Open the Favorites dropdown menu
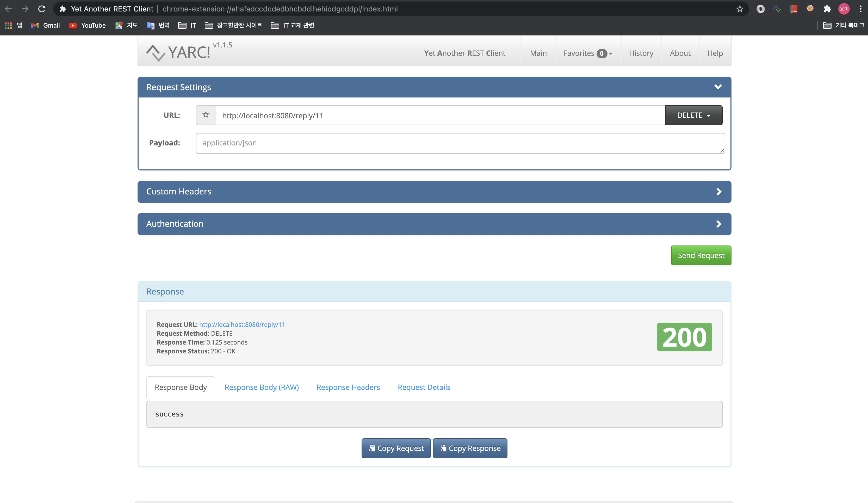Screen dimensions: 868x503 click(x=588, y=53)
